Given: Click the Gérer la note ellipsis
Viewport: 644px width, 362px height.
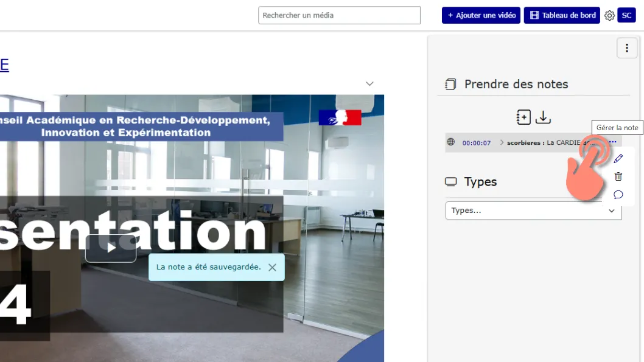Looking at the screenshot, I should 612,142.
